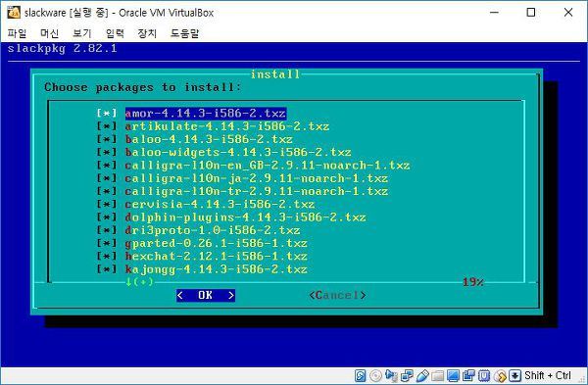Image resolution: width=588 pixels, height=385 pixels.
Task: Select the kajongg-4.14.3-i586-2.txz entry
Action: [x=217, y=269]
